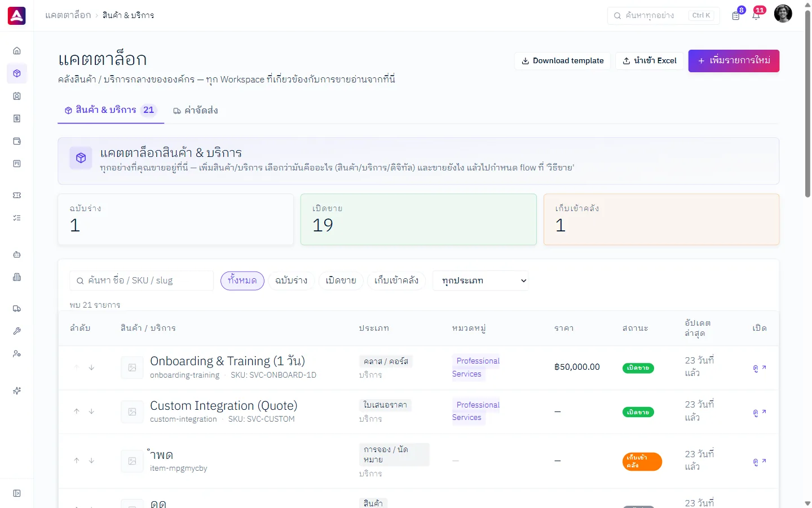The height and width of the screenshot is (508, 812).
Task: Open the home icon in sidebar
Action: pos(17,51)
